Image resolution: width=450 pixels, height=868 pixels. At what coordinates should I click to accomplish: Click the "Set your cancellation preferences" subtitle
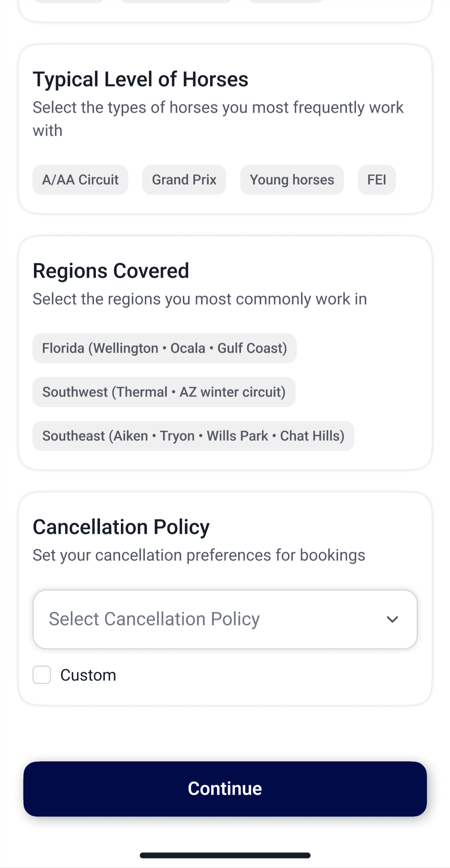199,555
